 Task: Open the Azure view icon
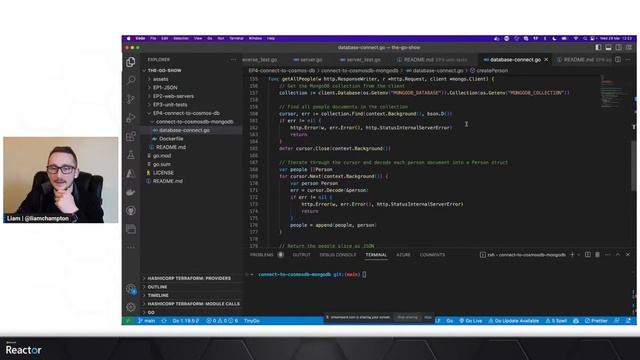131,173
